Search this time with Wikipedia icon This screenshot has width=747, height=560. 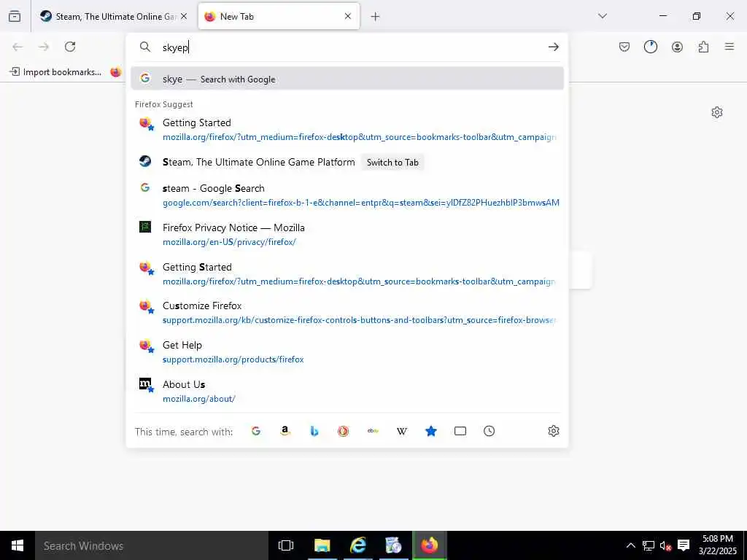pos(402,431)
